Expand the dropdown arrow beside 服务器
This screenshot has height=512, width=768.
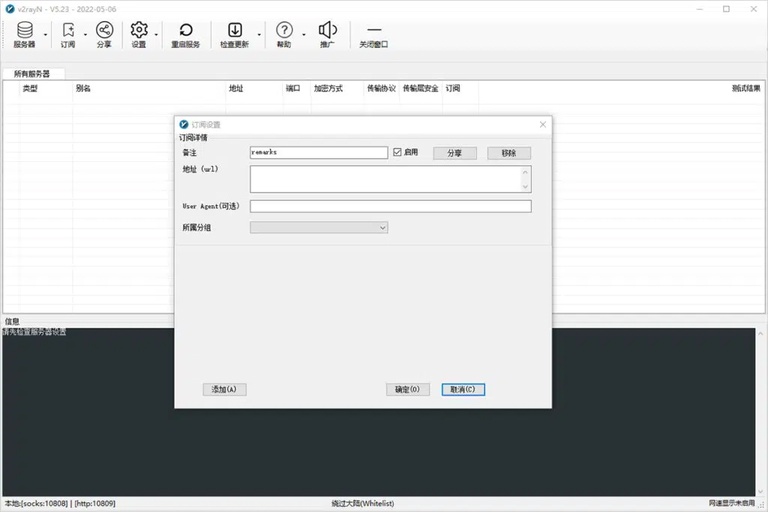[x=43, y=35]
